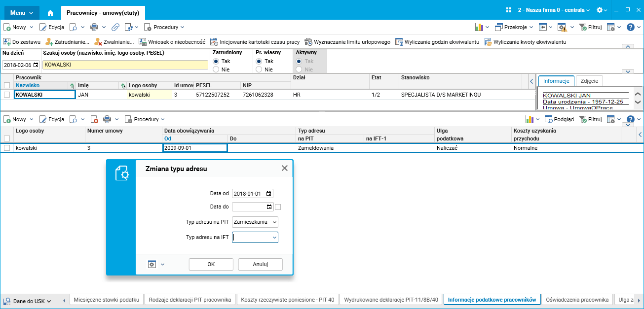644x309 pixels.
Task: Open calendar picker in Data od field
Action: click(x=268, y=194)
